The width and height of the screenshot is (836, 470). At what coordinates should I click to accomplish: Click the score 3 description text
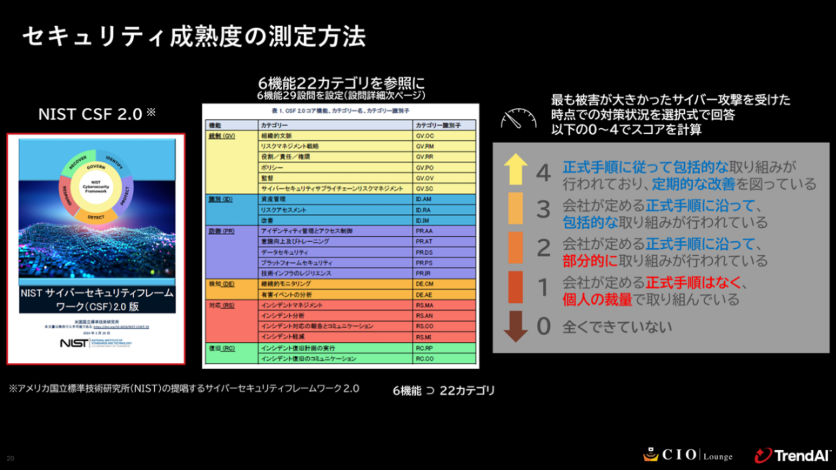(x=665, y=214)
